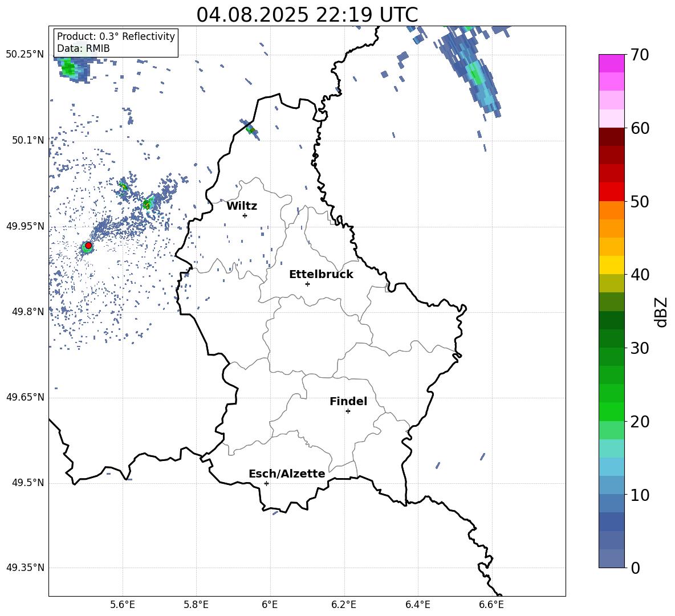This screenshot has width=675, height=616.
Task: Click the colorbar tick label 20
Action: pos(639,421)
